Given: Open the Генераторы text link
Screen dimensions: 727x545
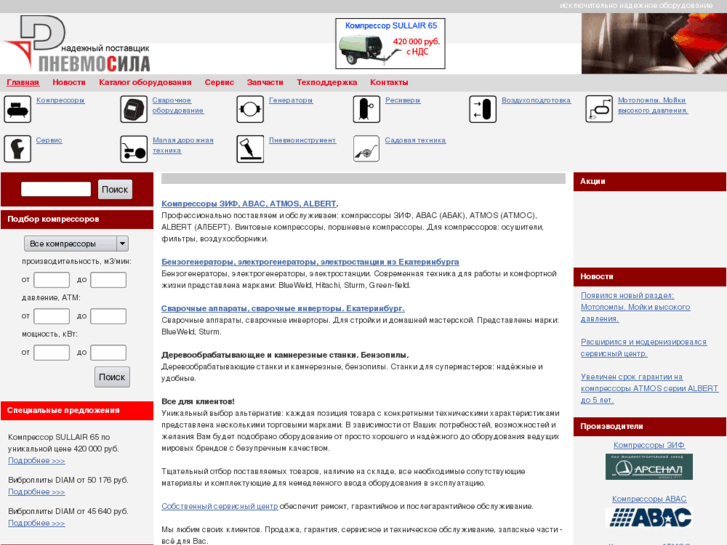Looking at the screenshot, I should coord(291,100).
